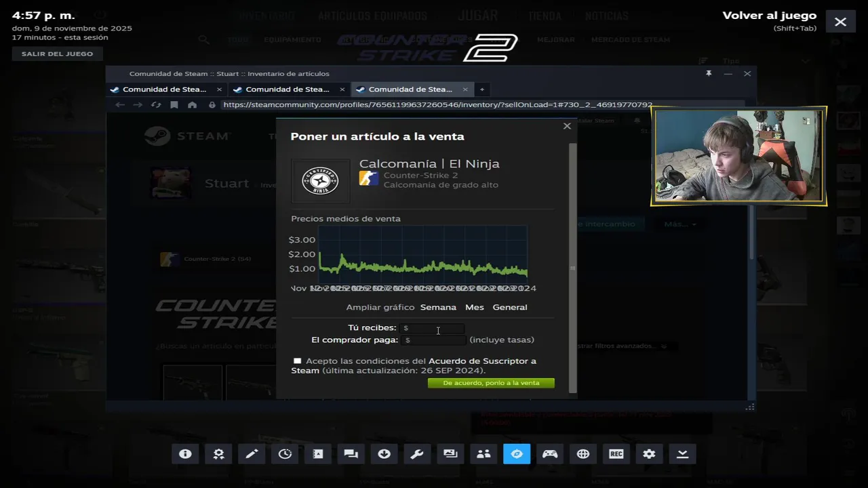Select the active Comunidad de Steam tab
The height and width of the screenshot is (488, 868).
[410, 89]
